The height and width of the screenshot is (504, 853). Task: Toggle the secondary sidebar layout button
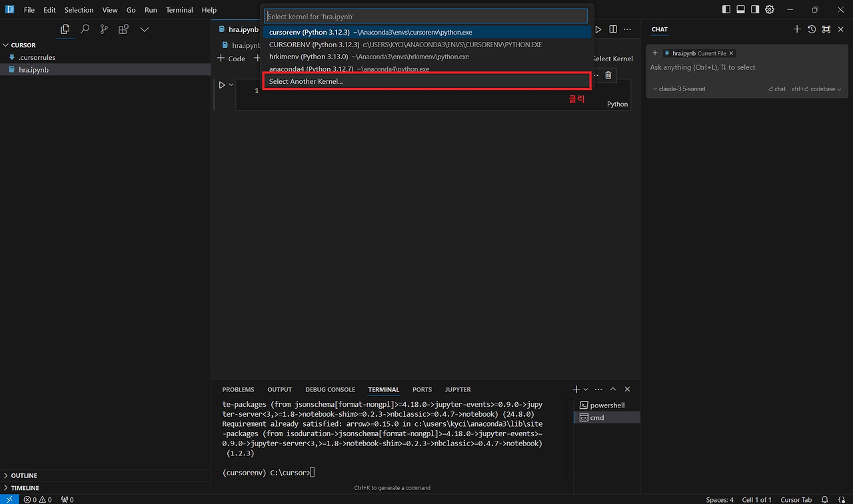[x=755, y=9]
